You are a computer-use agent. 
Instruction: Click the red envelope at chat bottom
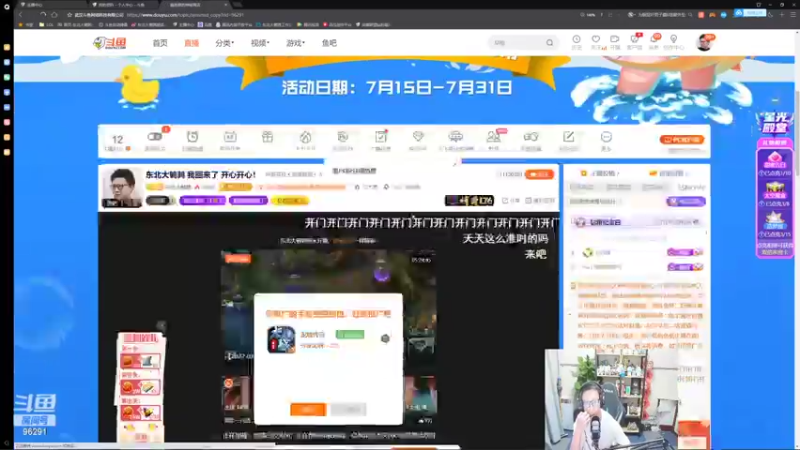pos(693,435)
